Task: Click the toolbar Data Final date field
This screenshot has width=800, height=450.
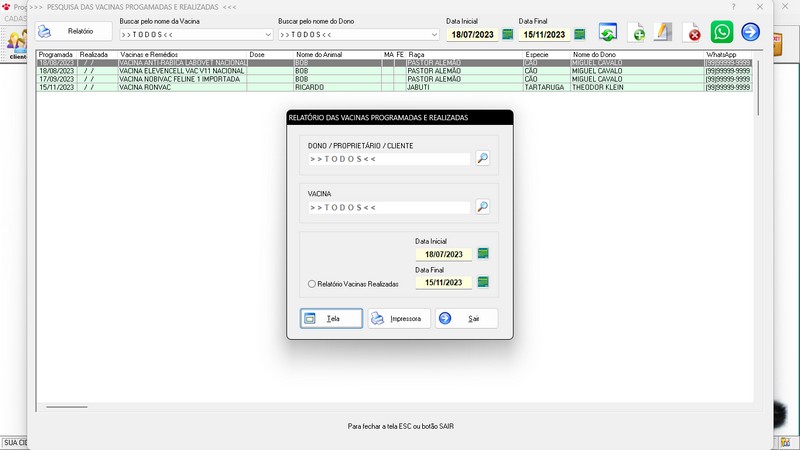Action: [544, 35]
